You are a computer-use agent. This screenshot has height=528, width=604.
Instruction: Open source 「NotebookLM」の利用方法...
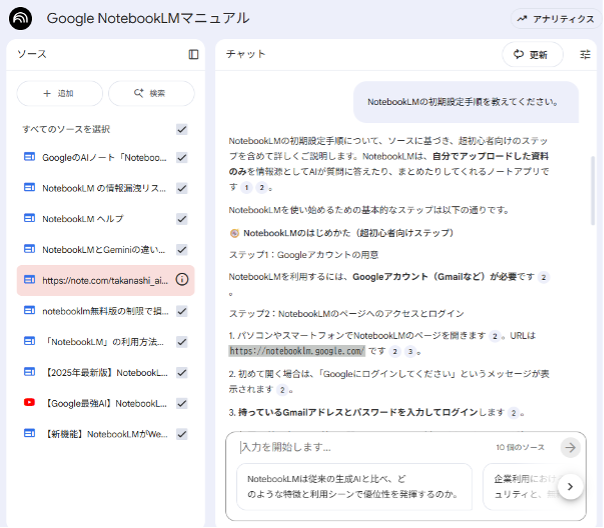(x=104, y=342)
